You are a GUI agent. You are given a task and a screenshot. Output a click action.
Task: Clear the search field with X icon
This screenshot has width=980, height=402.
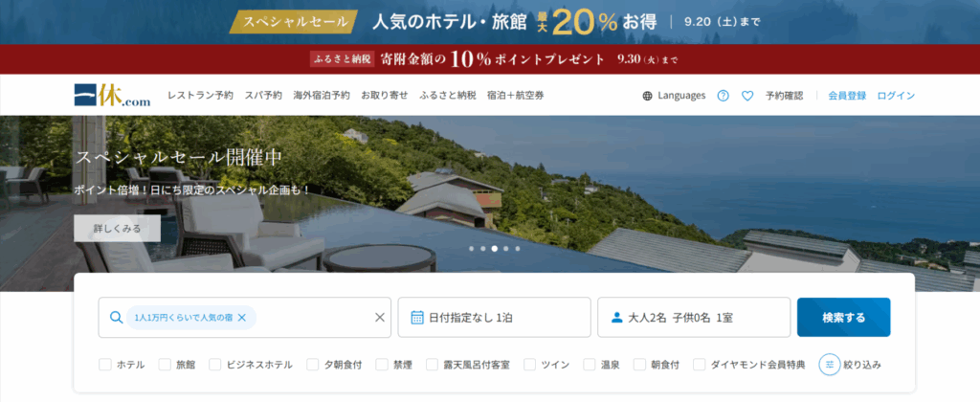pos(379,318)
